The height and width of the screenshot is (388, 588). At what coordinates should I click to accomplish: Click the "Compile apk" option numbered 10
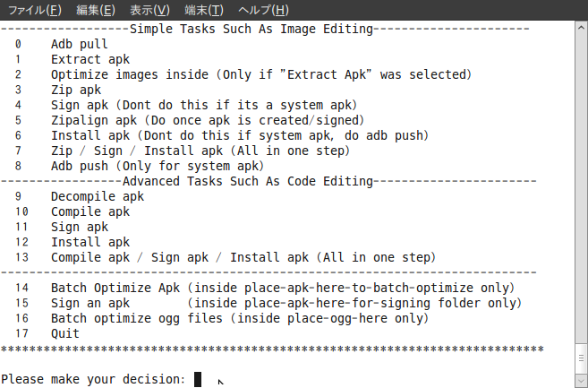coord(89,211)
